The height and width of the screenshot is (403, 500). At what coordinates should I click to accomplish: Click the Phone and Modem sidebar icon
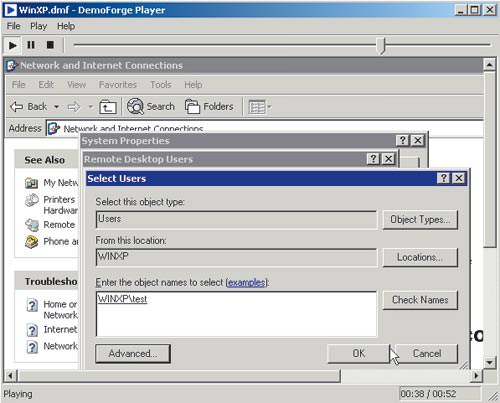pos(32,242)
